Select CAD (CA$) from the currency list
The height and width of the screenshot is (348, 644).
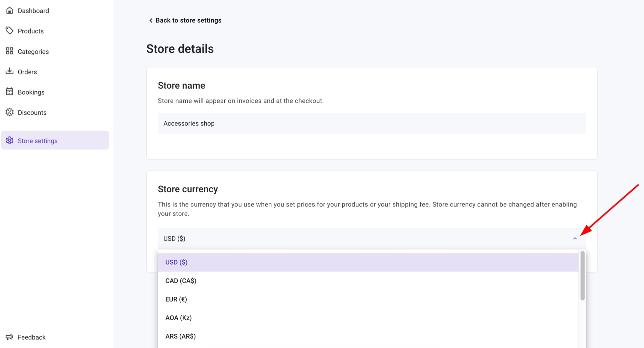click(181, 281)
